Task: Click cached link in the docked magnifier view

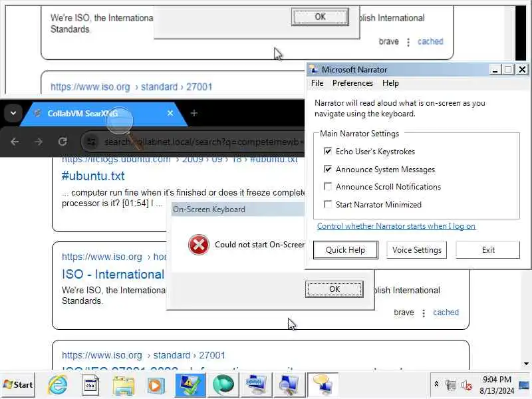Action: click(430, 41)
